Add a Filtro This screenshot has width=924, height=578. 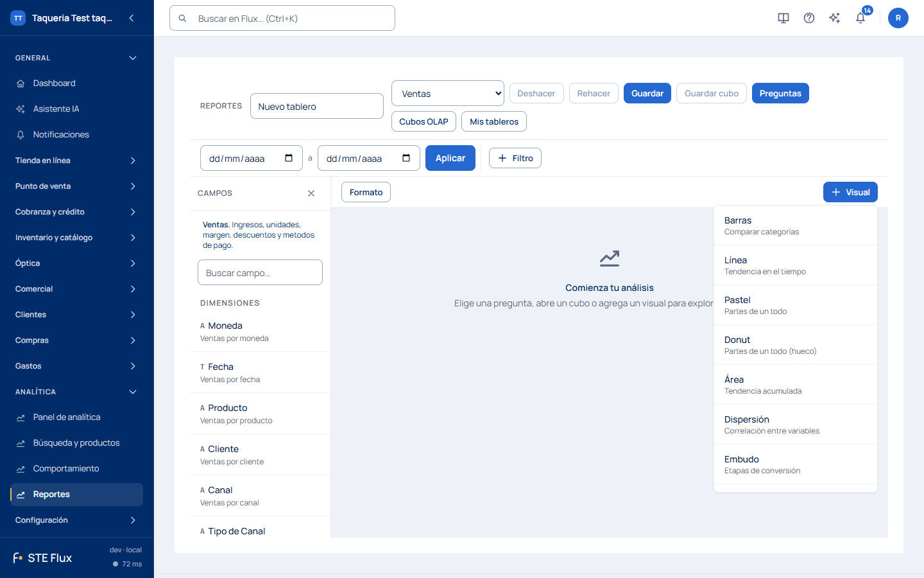pos(515,158)
